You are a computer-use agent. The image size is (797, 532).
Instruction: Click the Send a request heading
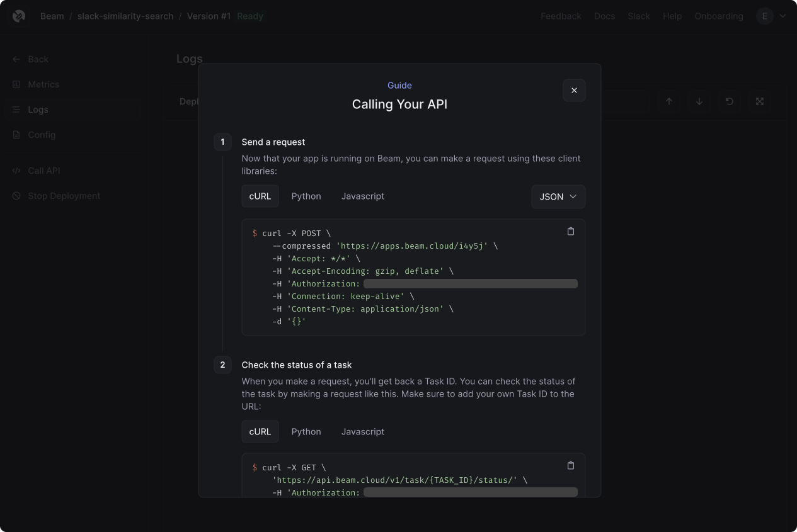point(273,142)
